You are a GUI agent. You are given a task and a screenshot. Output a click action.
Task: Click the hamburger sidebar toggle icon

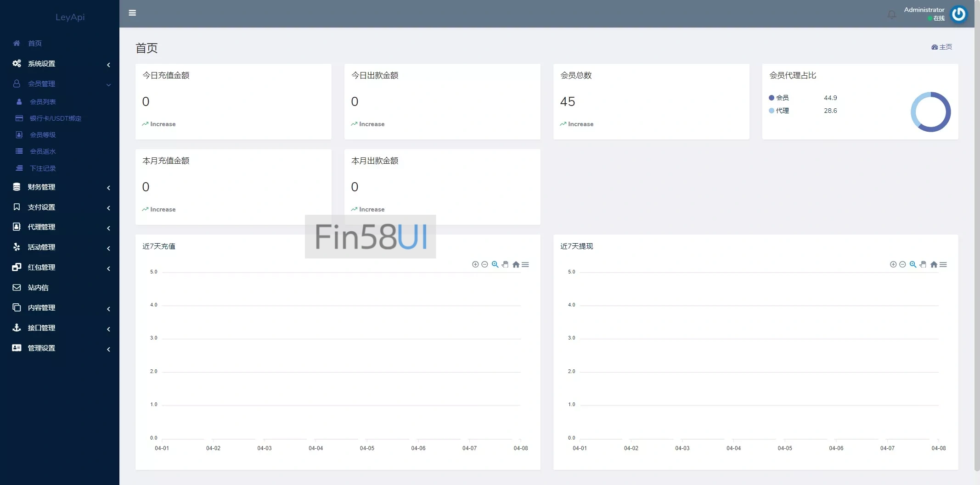132,13
